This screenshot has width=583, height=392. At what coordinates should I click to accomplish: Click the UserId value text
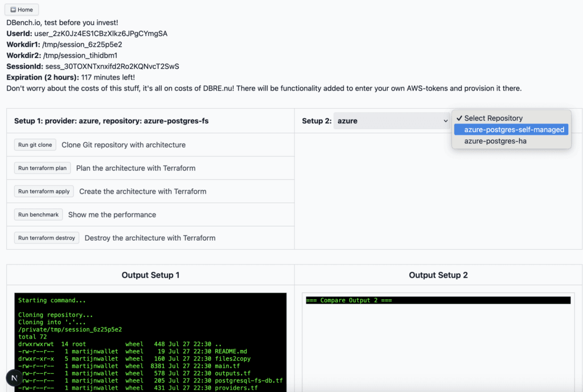click(101, 34)
